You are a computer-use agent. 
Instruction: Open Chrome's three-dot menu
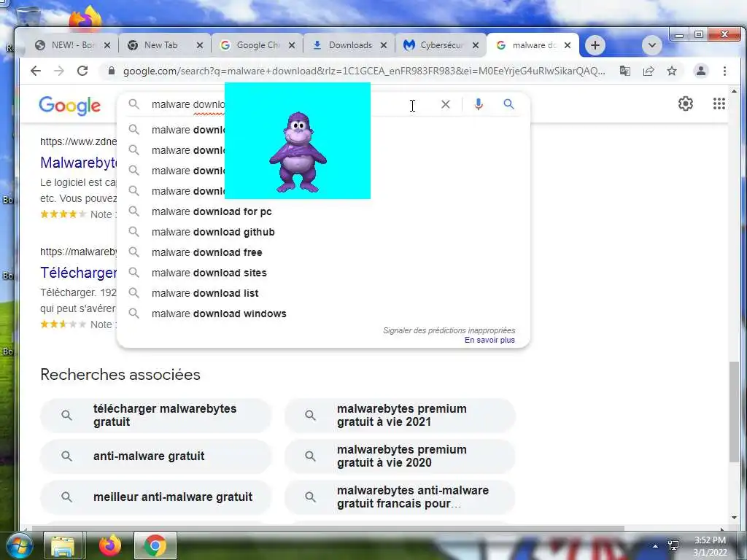click(724, 71)
